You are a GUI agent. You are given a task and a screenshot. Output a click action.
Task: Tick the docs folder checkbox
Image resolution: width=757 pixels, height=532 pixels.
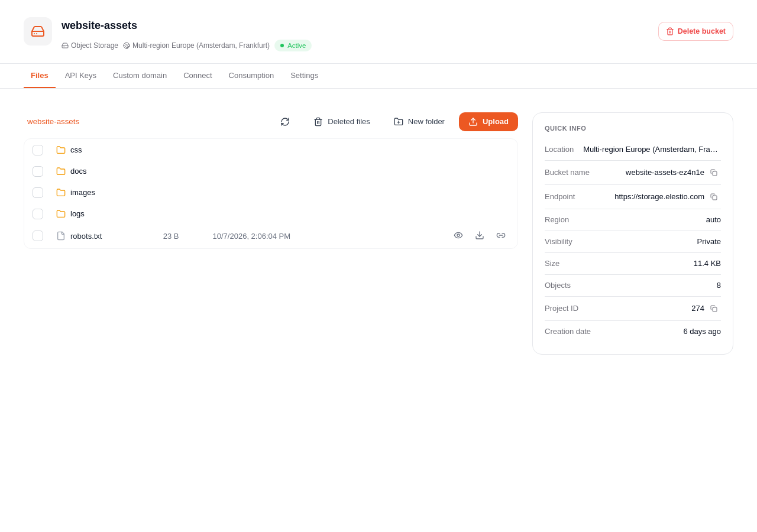(38, 171)
